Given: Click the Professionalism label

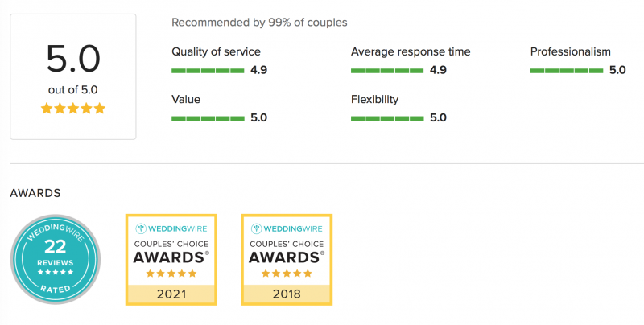Looking at the screenshot, I should pyautogui.click(x=570, y=52).
